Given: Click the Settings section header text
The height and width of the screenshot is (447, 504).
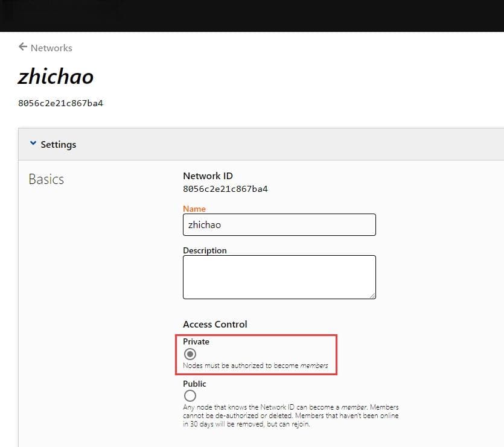Looking at the screenshot, I should 59,145.
